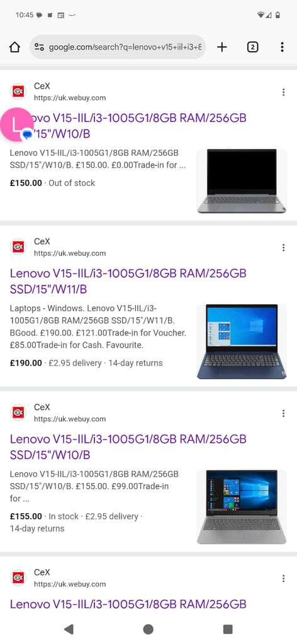Viewport: 297px width, 644px height.
Task: Open options for the £155.00 CeX result
Action: [x=283, y=414]
